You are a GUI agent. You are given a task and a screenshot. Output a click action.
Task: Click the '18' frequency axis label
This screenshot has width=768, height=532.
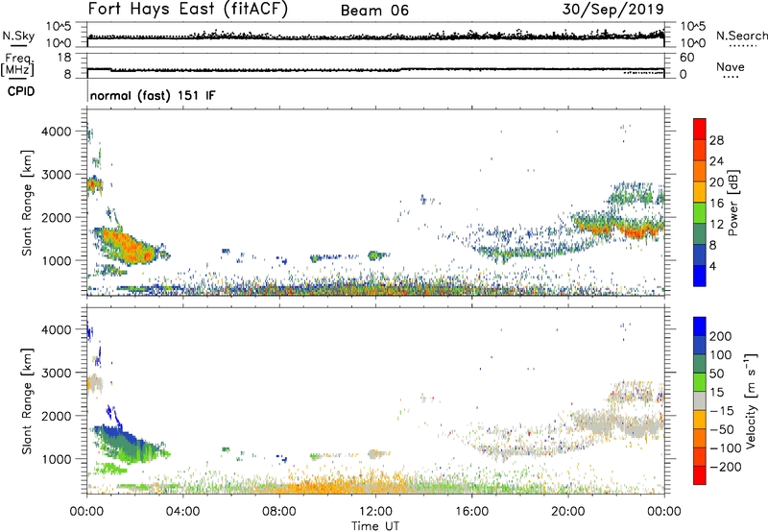tap(64, 58)
